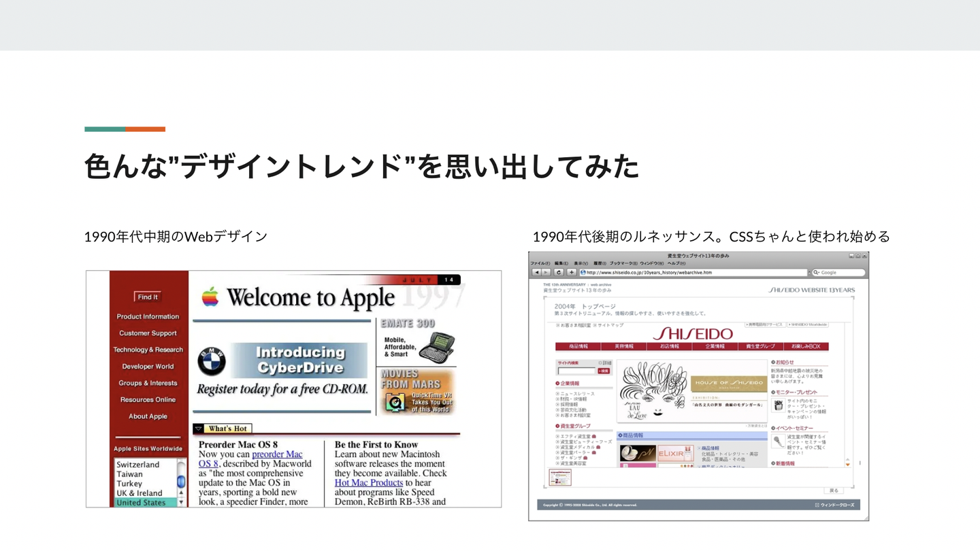The height and width of the screenshot is (551, 980).
Task: Click the Google search magnifier icon
Action: (817, 272)
